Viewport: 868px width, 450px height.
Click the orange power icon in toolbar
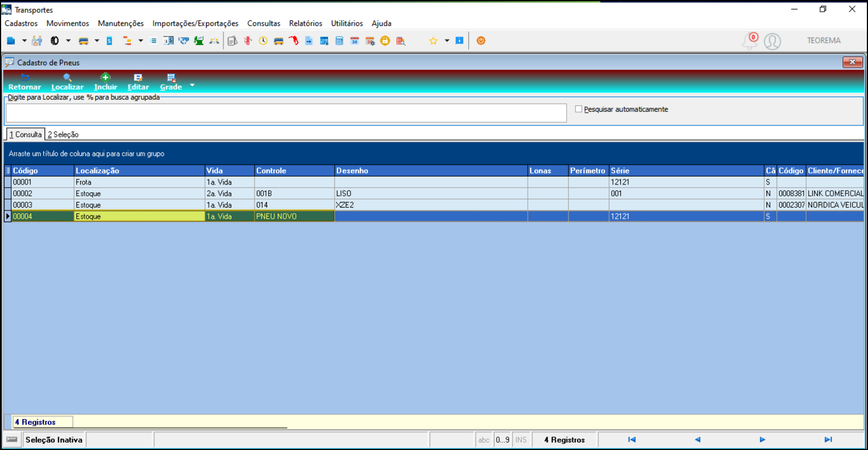pos(481,41)
